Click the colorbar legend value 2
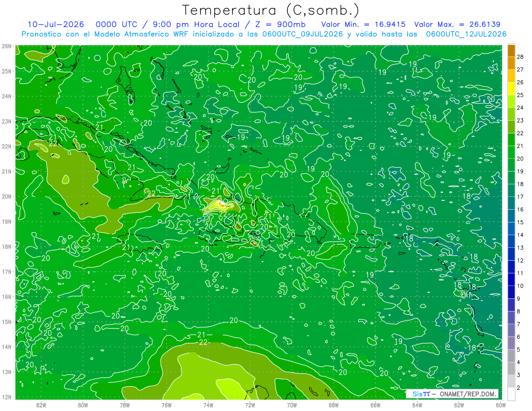532x411 pixels. tap(519, 388)
